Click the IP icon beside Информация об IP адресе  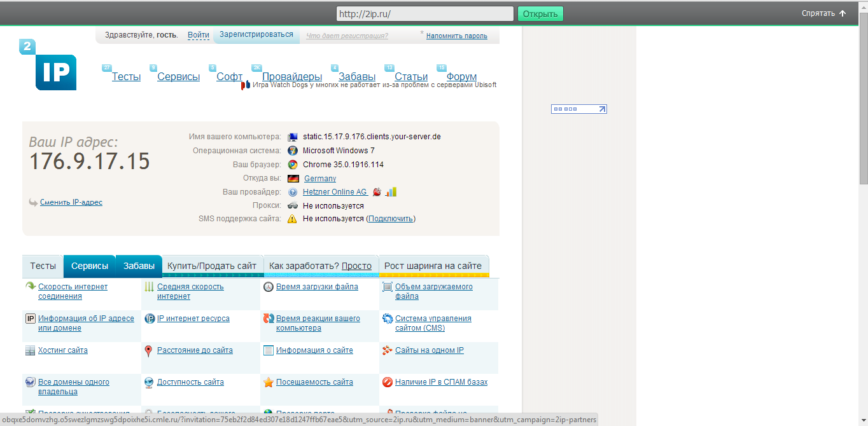pos(30,319)
